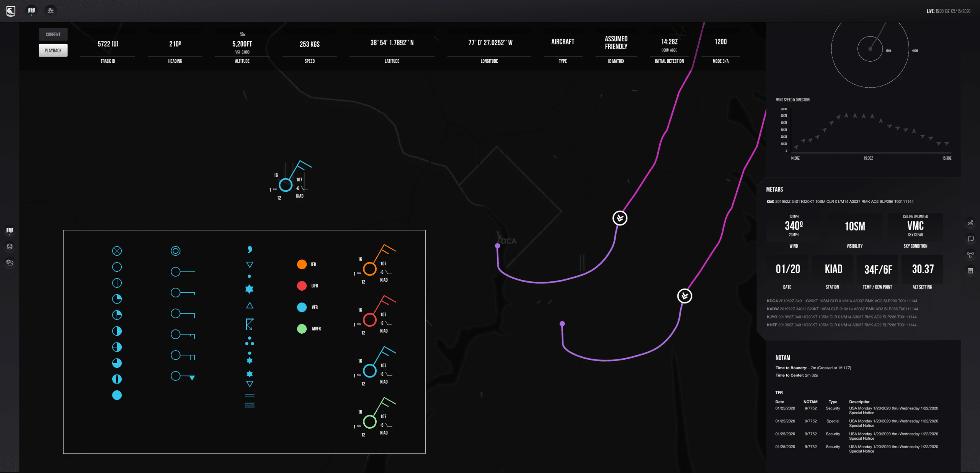This screenshot has height=473, width=980.
Task: Click the latitude 38° 54' value
Action: [x=392, y=43]
